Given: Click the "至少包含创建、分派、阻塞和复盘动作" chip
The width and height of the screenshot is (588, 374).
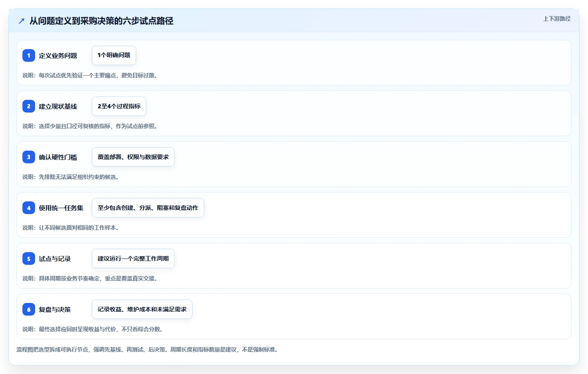Looking at the screenshot, I should point(148,208).
